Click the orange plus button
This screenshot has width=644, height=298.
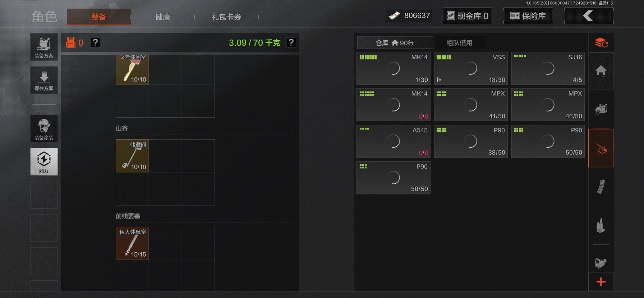click(x=601, y=282)
